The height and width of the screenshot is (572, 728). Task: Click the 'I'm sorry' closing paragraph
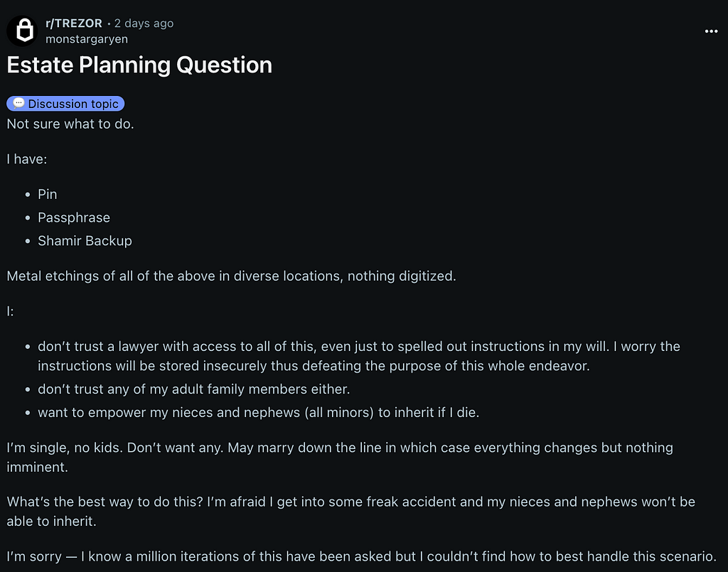click(362, 556)
